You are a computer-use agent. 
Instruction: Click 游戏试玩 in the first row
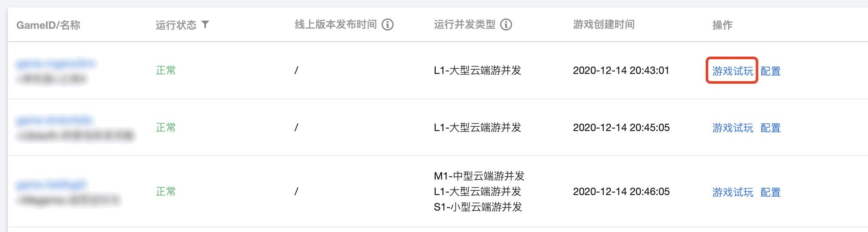coord(732,71)
